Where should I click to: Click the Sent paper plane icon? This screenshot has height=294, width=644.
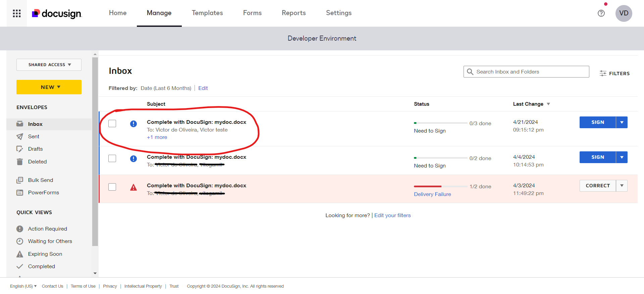(20, 137)
